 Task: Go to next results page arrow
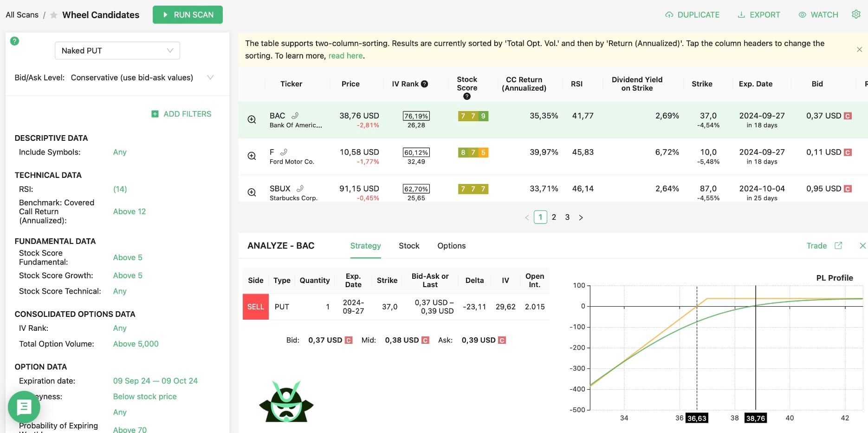pos(581,217)
